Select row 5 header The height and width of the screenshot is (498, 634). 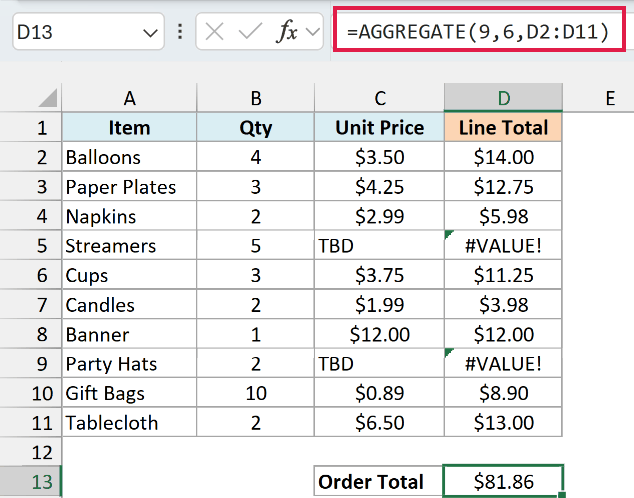point(31,245)
